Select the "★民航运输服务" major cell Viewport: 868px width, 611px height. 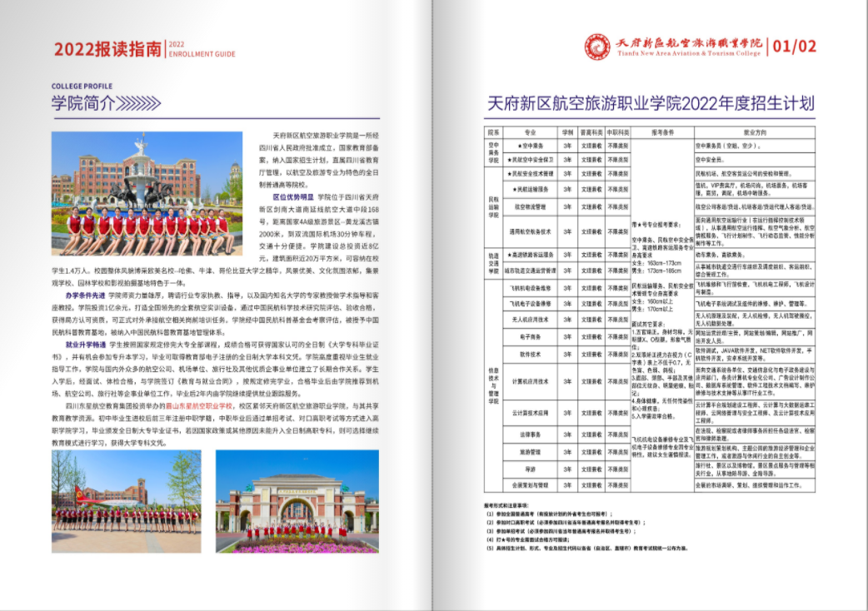click(531, 189)
